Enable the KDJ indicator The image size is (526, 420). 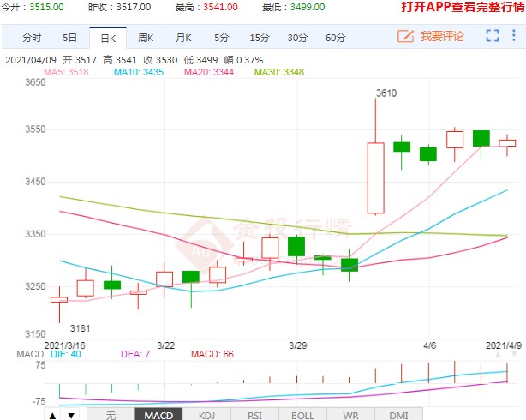click(x=206, y=415)
